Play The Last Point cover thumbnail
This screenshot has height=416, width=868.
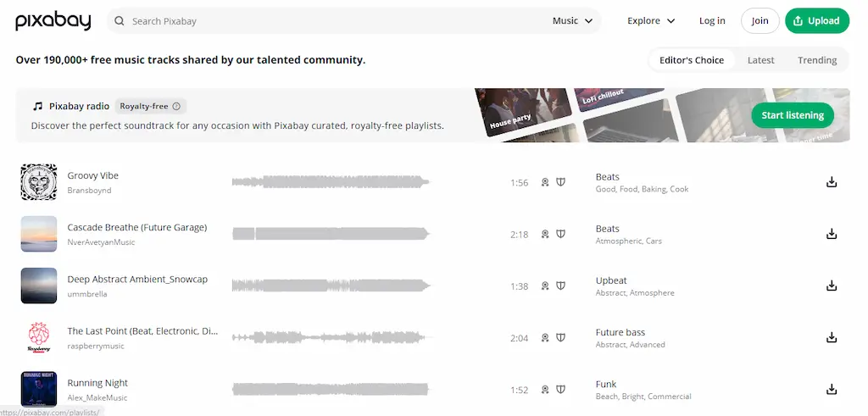point(39,337)
